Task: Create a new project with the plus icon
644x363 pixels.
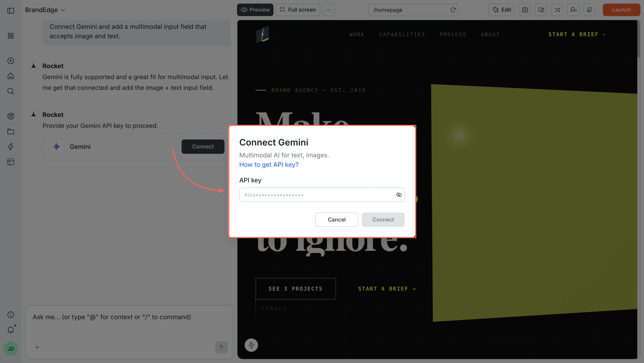Action: 11,61
